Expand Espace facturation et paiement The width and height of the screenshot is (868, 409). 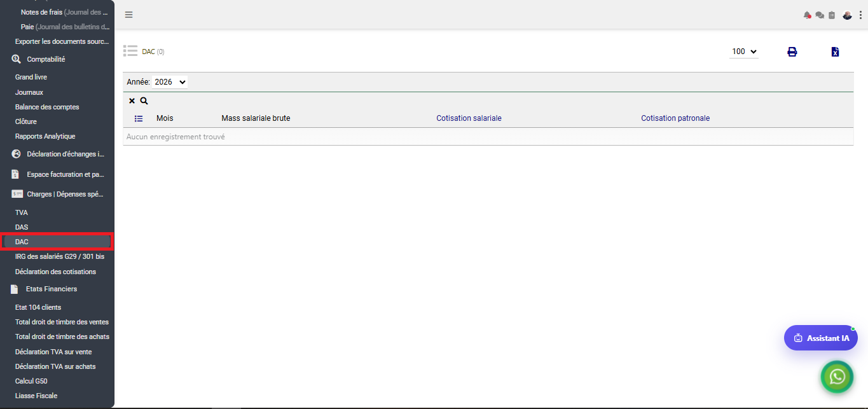[65, 174]
